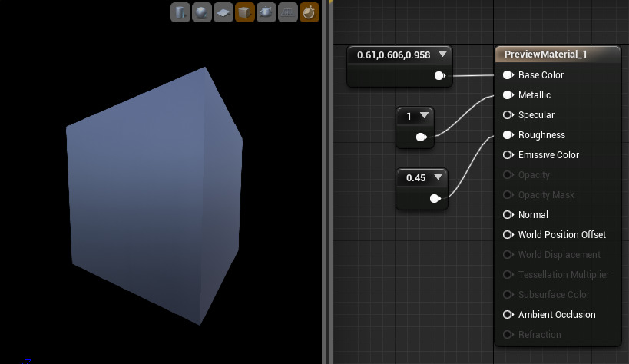The width and height of the screenshot is (629, 364).
Task: Click the Base Color label
Action: pyautogui.click(x=541, y=75)
